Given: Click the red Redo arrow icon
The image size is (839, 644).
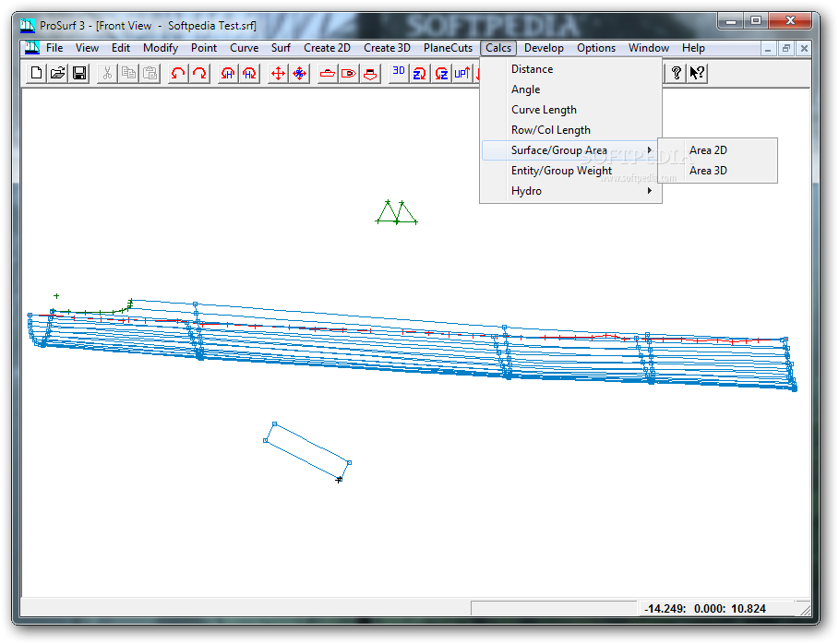Looking at the screenshot, I should click(199, 73).
